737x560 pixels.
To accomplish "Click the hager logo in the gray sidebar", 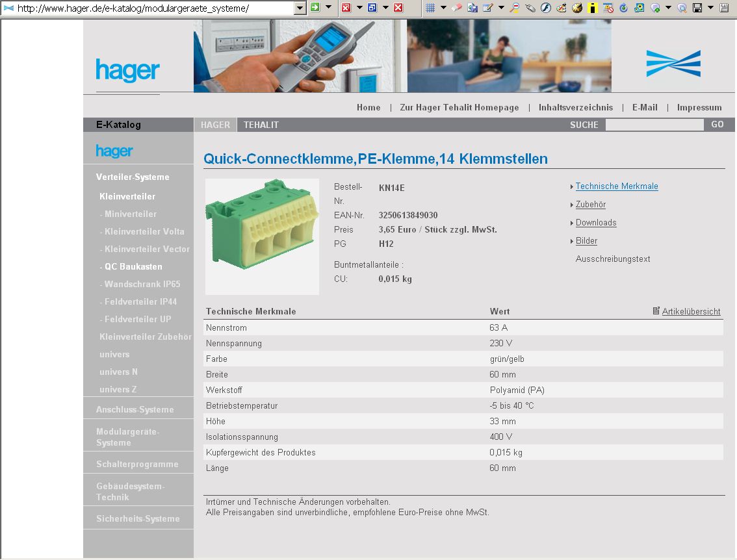I will [114, 151].
